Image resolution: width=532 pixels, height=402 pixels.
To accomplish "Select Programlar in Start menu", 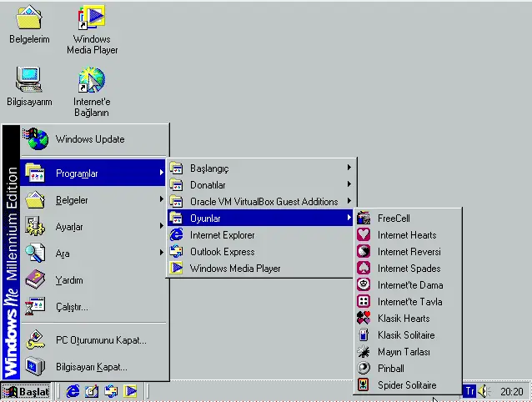I will (x=93, y=173).
